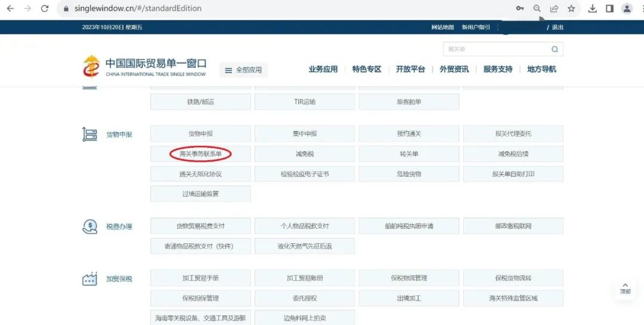Click the 顶部 back-to-top button
The width and height of the screenshot is (644, 325).
(625, 289)
